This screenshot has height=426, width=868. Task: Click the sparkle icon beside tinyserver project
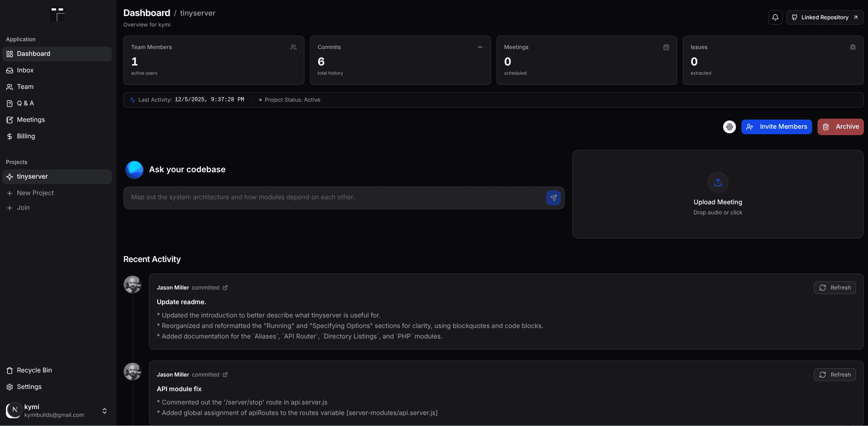pos(9,176)
